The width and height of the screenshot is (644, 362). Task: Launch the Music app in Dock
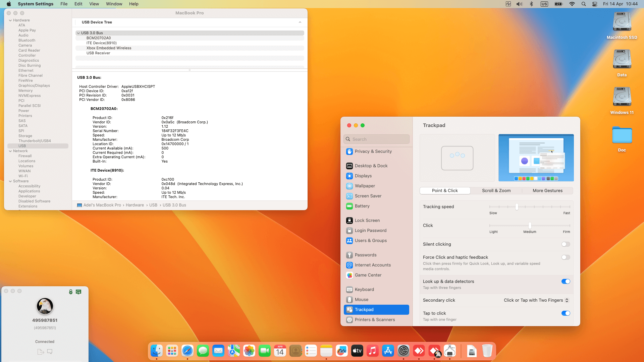[x=372, y=351]
